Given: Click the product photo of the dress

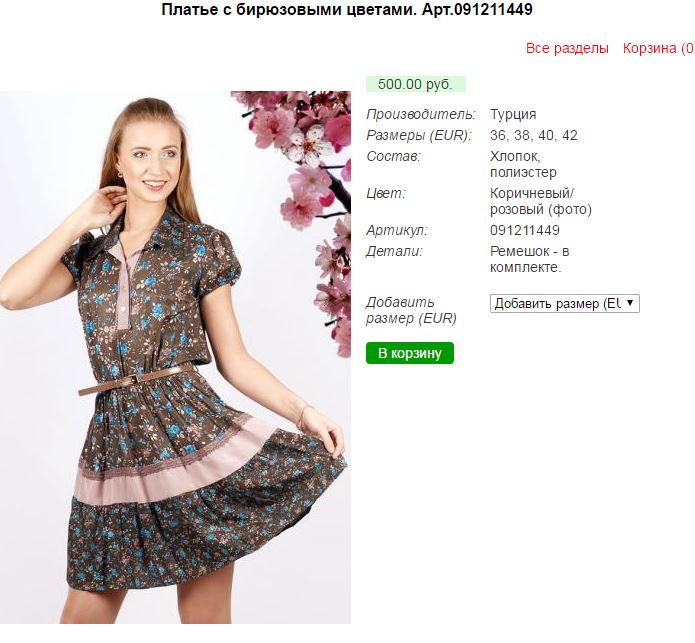Looking at the screenshot, I should coord(176,357).
